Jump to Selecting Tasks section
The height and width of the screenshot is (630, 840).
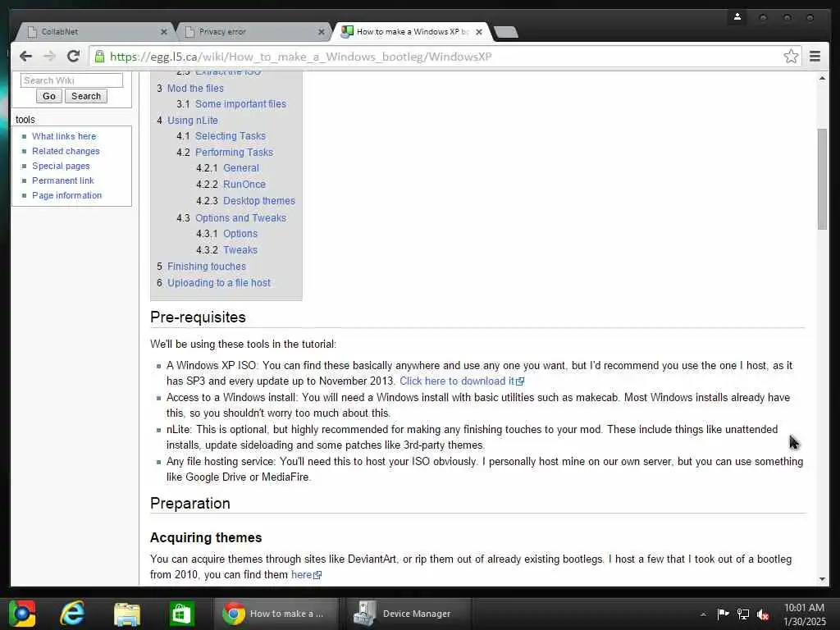pyautogui.click(x=231, y=136)
